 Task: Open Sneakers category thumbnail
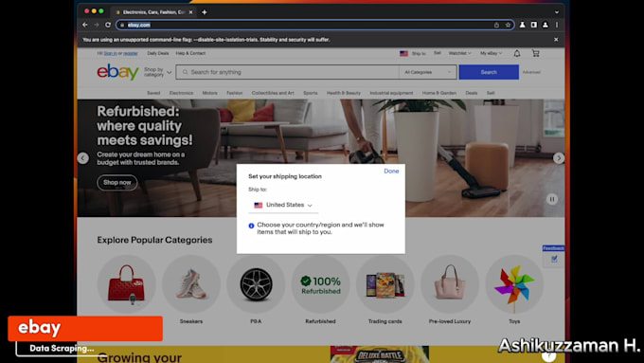pyautogui.click(x=191, y=284)
